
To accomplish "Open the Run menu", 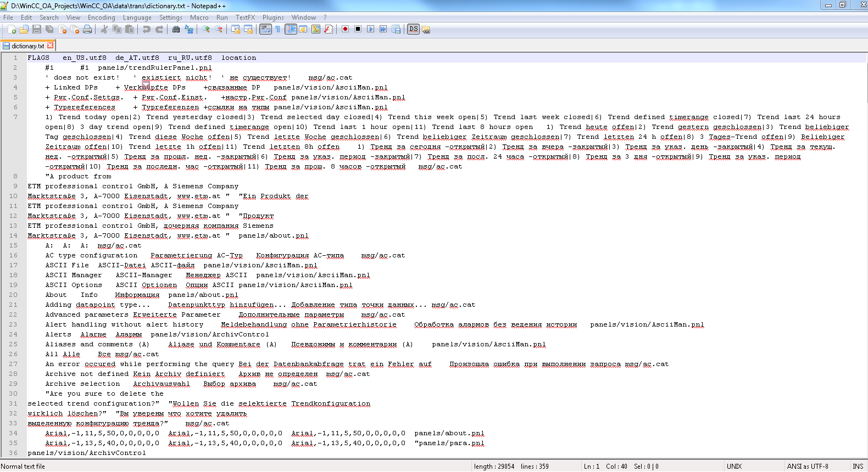I will (x=222, y=18).
